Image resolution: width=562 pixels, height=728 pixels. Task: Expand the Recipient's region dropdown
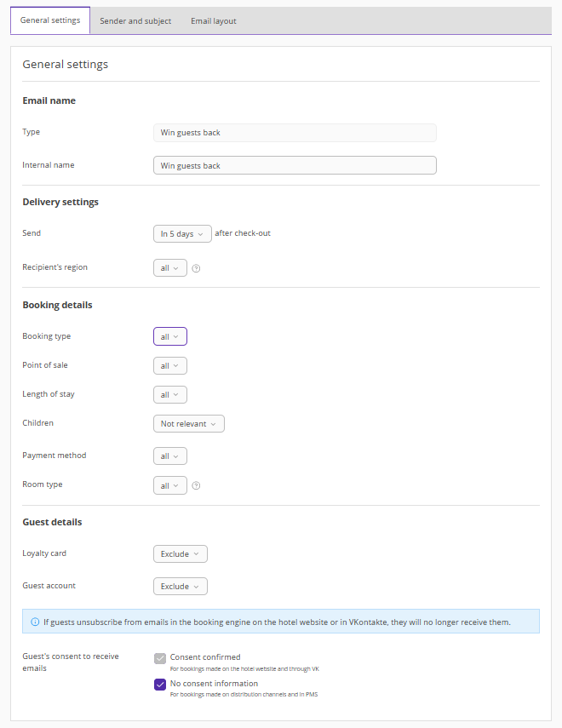coord(169,268)
